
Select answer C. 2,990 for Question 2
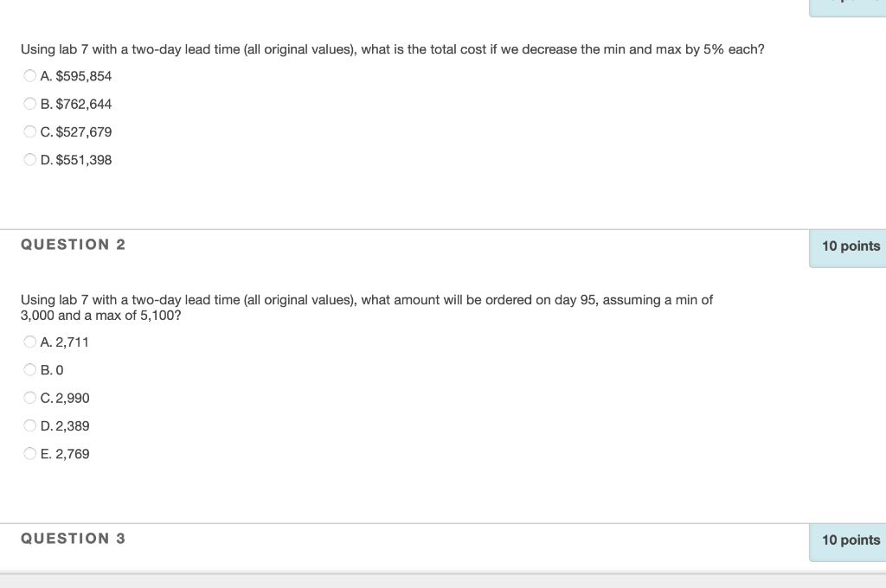point(29,398)
